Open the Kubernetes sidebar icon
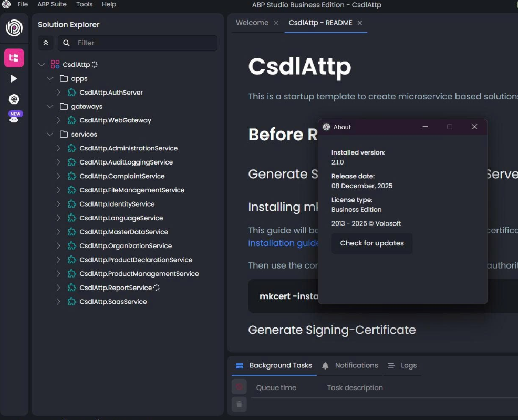Viewport: 518px width, 420px height. pyautogui.click(x=14, y=99)
